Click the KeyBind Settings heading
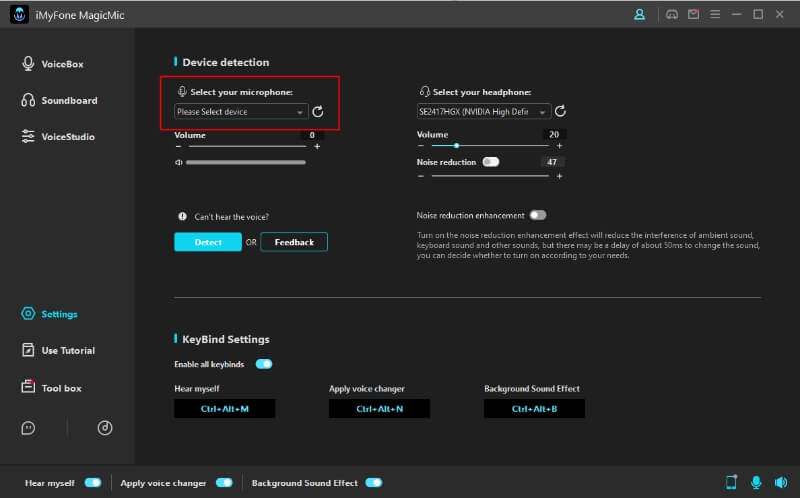 click(226, 339)
